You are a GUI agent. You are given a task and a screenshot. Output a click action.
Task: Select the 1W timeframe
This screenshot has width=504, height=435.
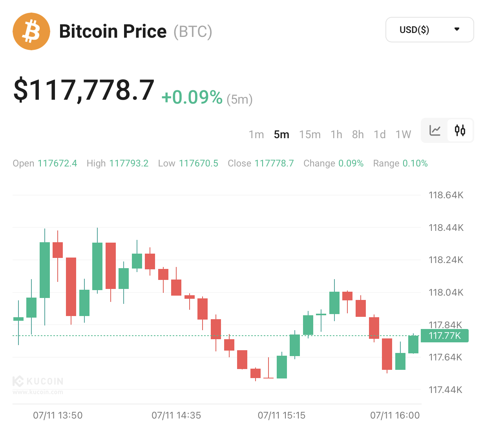[x=403, y=135]
